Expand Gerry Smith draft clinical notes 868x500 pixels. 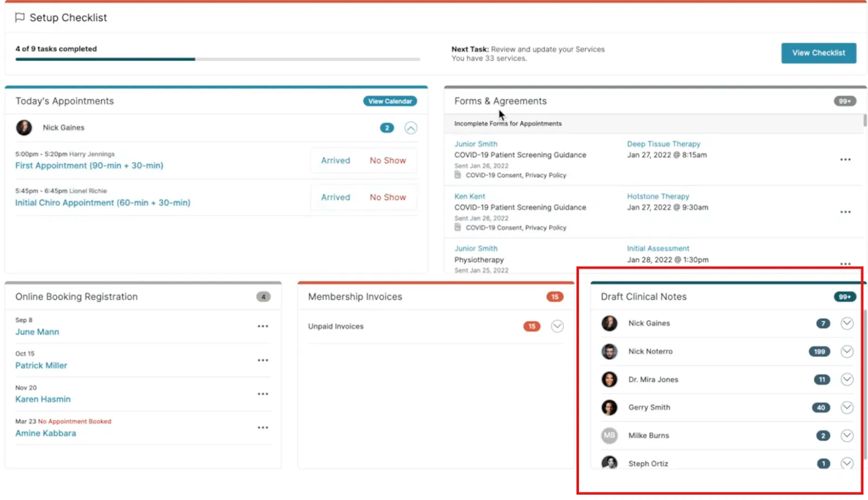click(847, 408)
